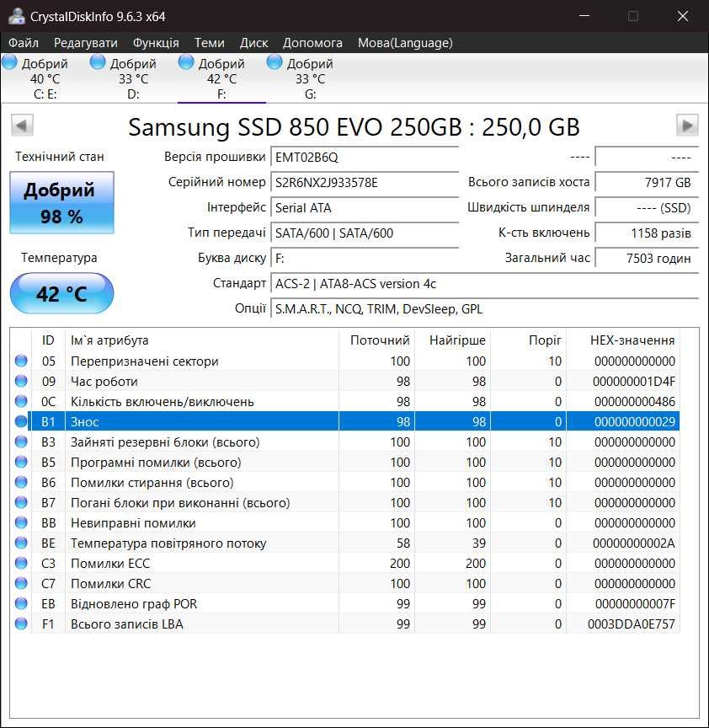This screenshot has height=728, width=709.
Task: Click status dot of attribute 05
Action: [x=21, y=361]
